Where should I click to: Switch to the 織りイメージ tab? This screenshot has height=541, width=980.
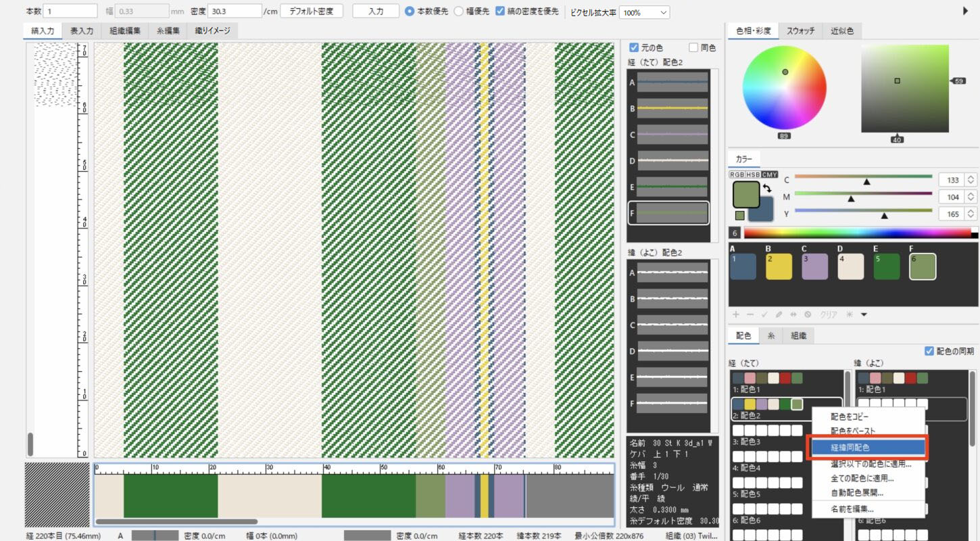(x=212, y=30)
